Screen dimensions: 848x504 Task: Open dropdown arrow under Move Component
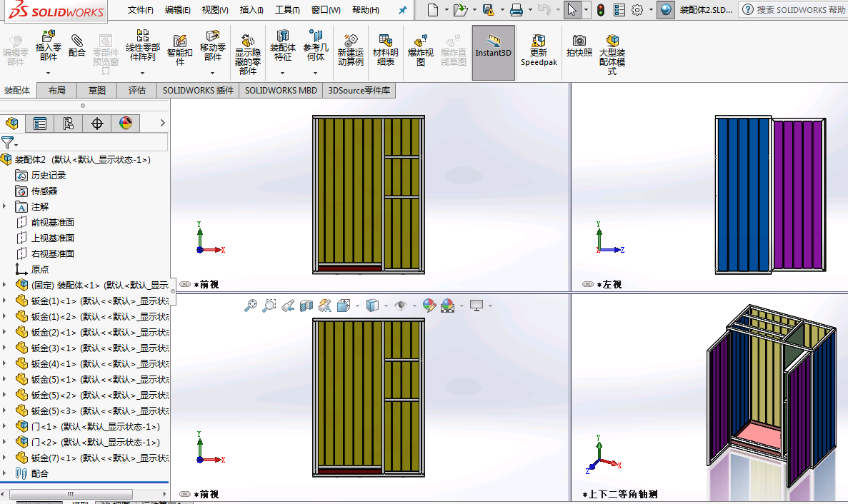pyautogui.click(x=213, y=73)
